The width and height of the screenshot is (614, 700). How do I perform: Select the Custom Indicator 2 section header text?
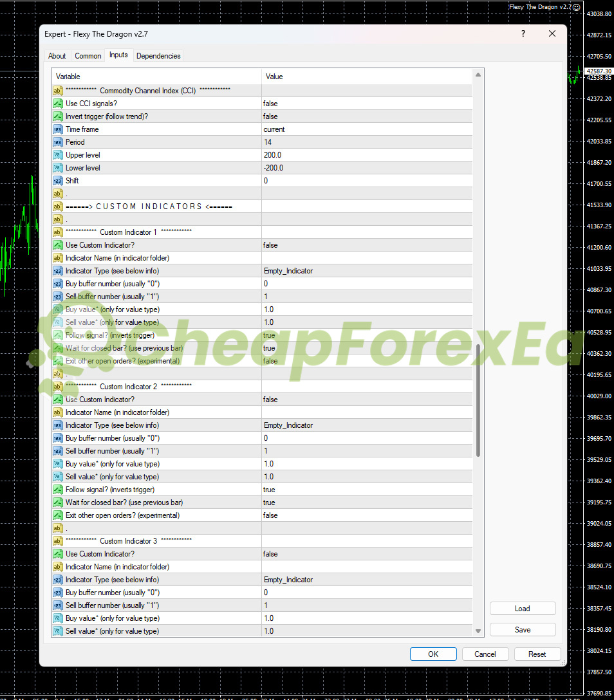coord(129,387)
